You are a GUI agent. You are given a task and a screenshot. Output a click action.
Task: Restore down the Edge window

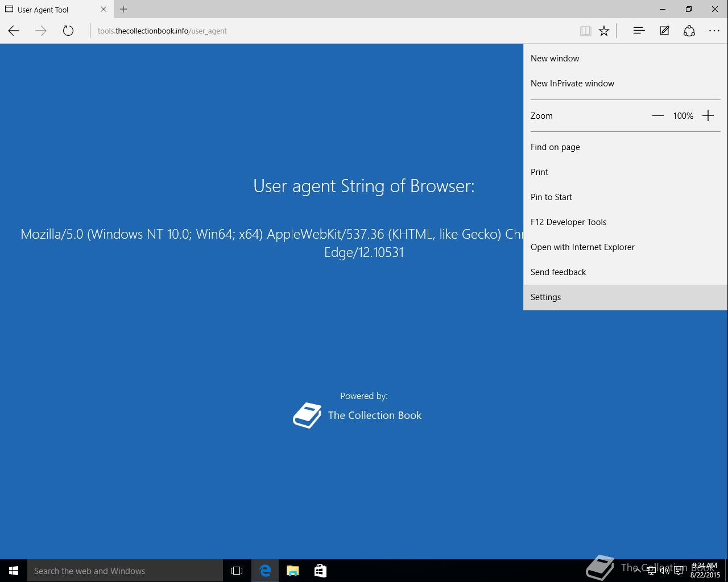(x=689, y=9)
